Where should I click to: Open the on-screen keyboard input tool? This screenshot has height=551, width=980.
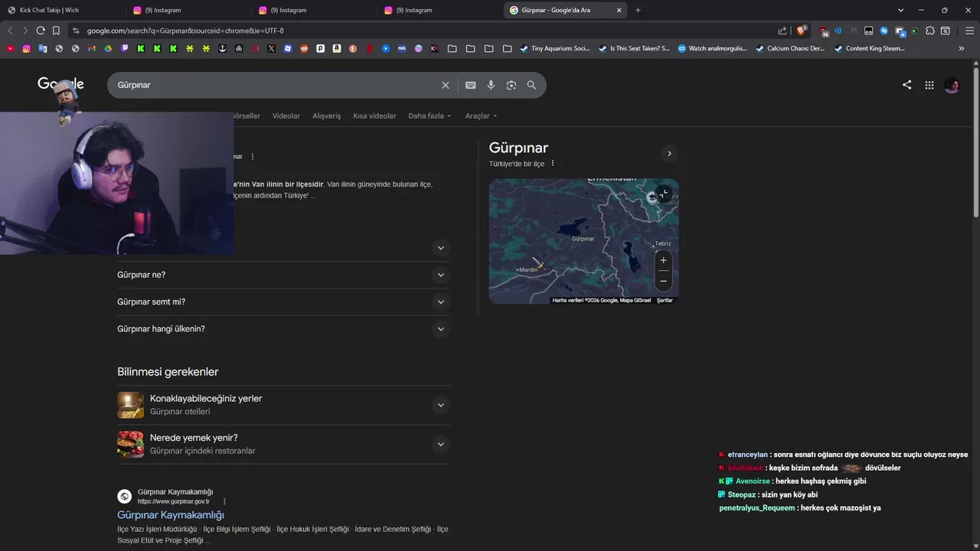click(470, 85)
